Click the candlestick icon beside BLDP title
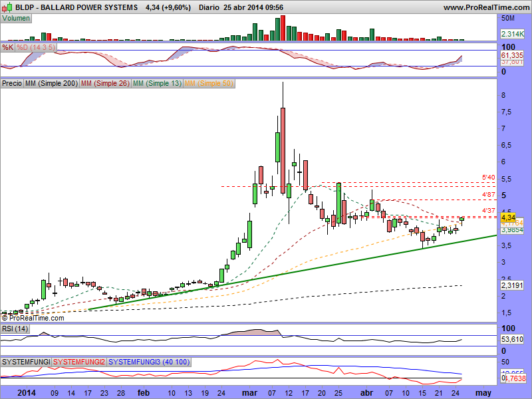Image resolution: width=532 pixels, height=399 pixels. coord(7,7)
